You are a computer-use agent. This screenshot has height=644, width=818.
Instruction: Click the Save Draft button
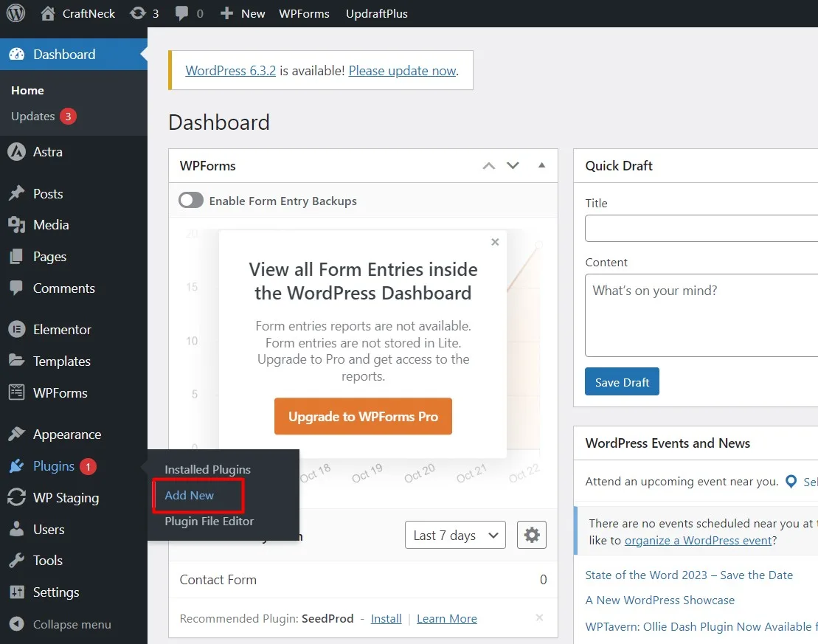click(622, 382)
